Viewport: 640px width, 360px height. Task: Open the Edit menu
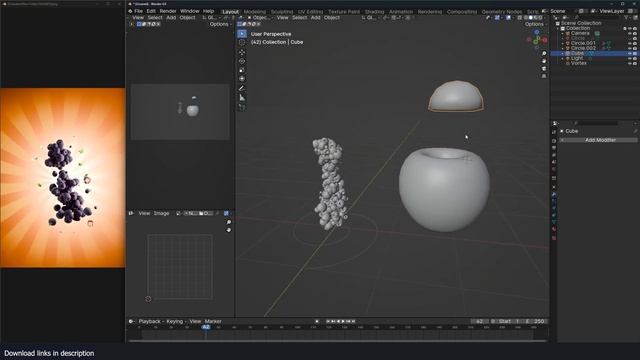coord(151,11)
